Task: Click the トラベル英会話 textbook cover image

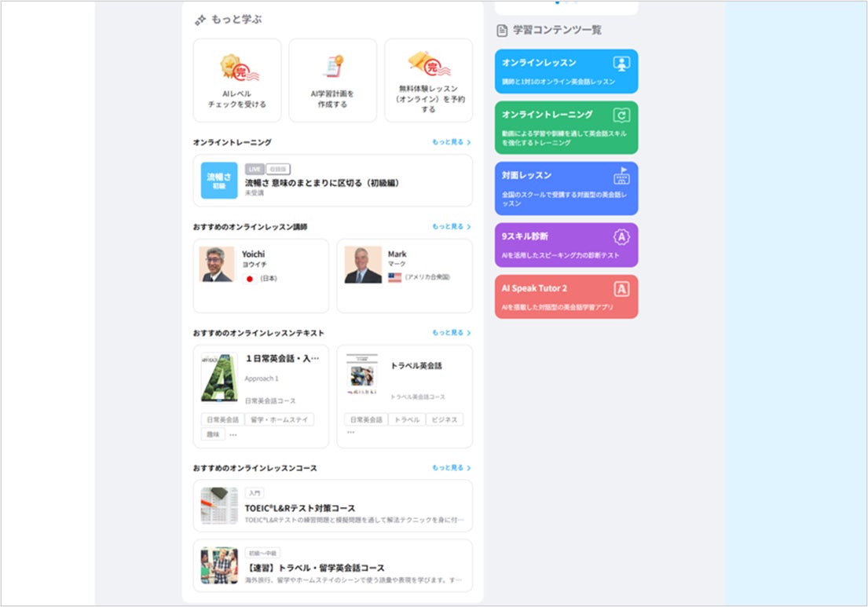Action: click(362, 375)
